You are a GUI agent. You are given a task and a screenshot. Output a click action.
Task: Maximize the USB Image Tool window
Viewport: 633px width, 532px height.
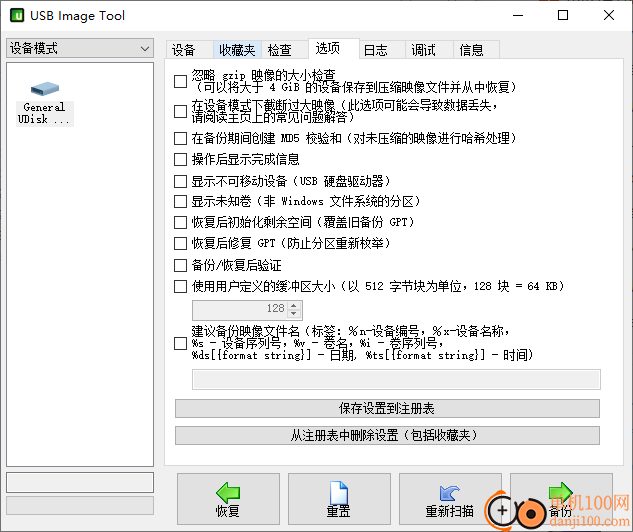pos(563,15)
